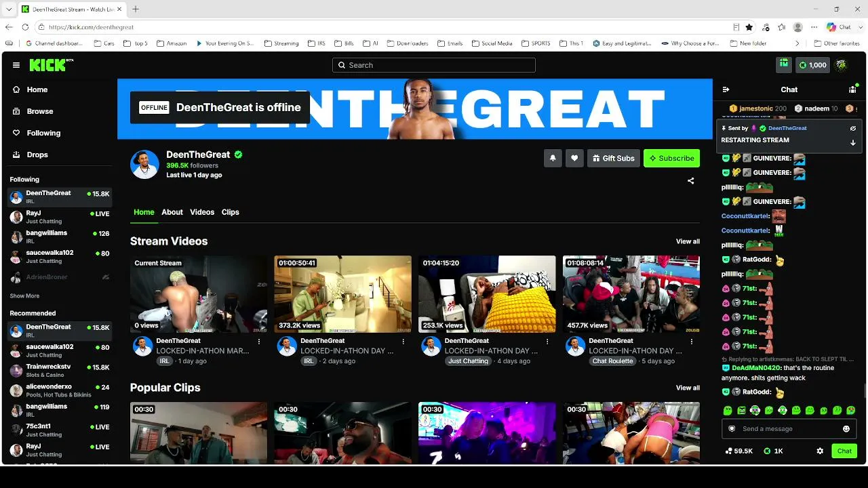Hide the pinned RESTARTING STREAM message

click(853, 128)
